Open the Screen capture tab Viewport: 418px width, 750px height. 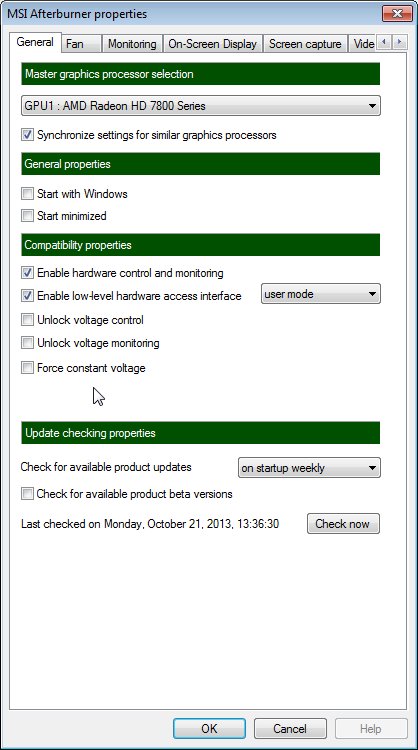coord(305,44)
